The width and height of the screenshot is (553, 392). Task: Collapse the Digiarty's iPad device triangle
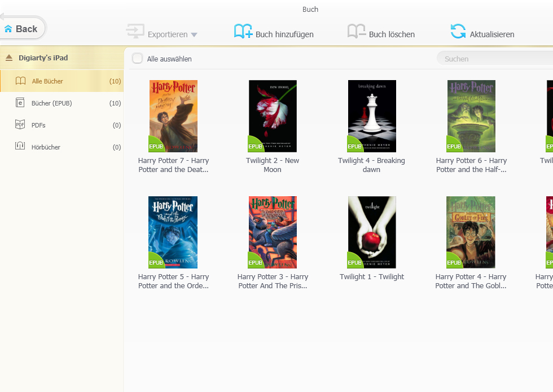point(9,58)
